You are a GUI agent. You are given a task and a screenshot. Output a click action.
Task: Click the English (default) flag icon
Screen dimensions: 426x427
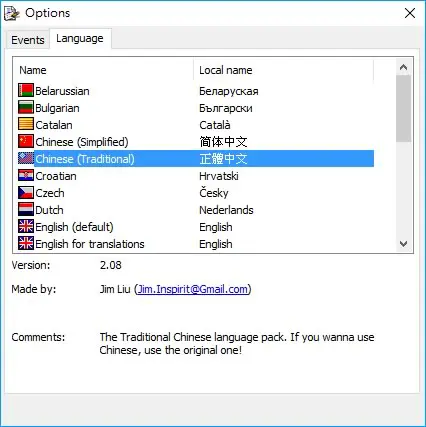26,226
